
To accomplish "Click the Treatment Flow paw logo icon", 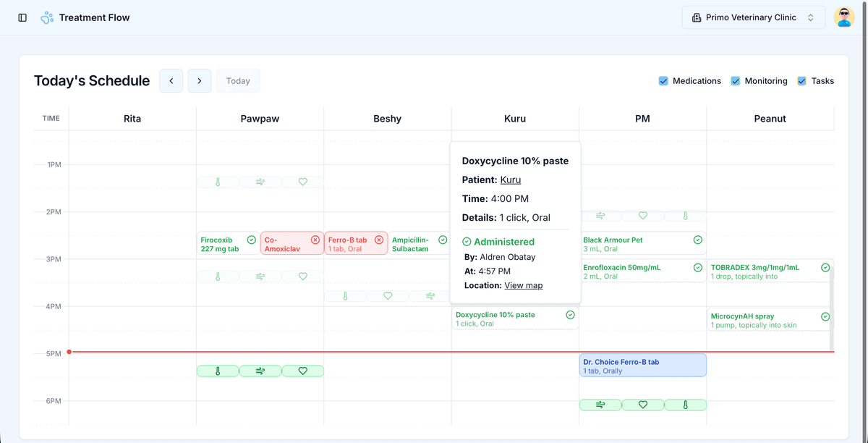I will tap(46, 17).
